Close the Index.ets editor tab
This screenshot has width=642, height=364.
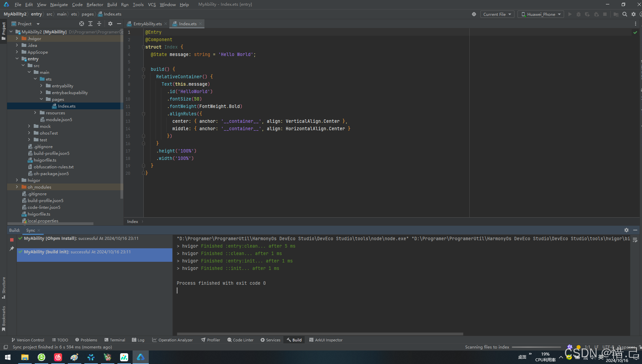coord(200,24)
